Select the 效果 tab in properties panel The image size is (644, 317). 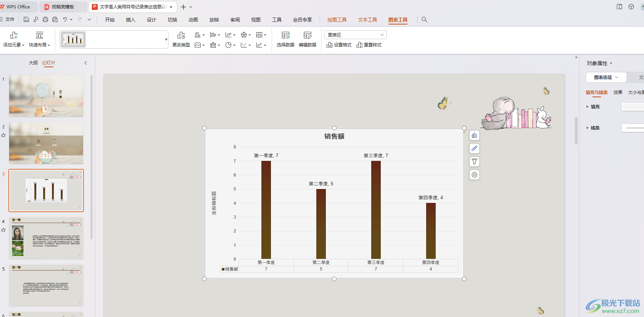(618, 93)
